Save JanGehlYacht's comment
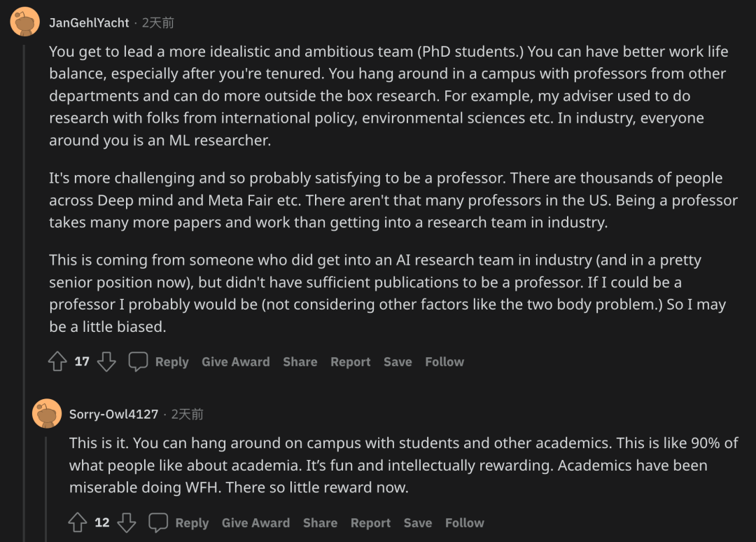 pos(398,362)
